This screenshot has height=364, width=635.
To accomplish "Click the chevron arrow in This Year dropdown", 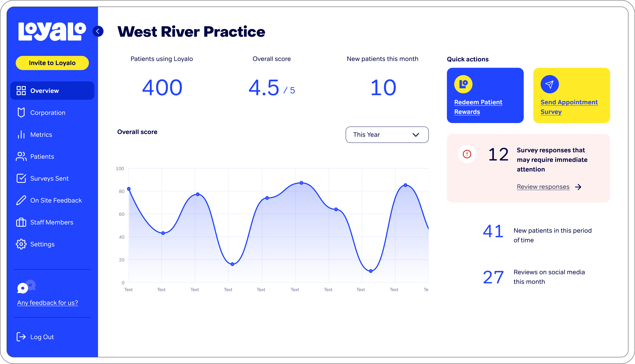I will [415, 135].
